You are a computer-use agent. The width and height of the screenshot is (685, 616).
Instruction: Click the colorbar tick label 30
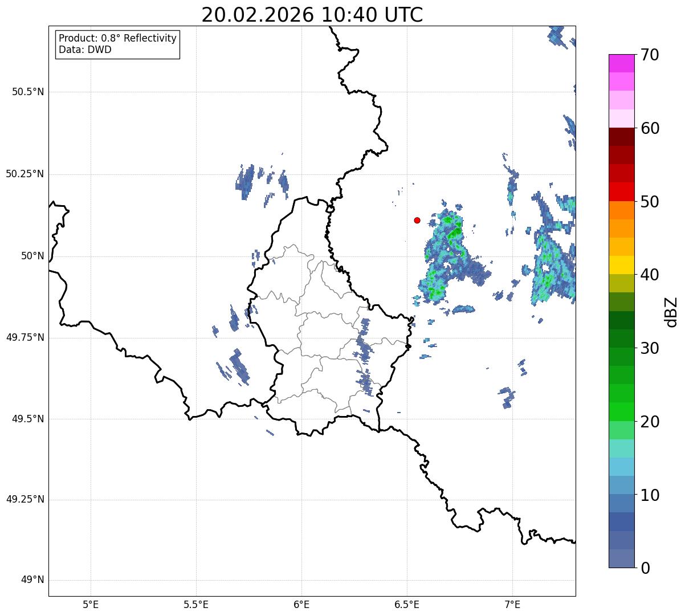pos(649,348)
